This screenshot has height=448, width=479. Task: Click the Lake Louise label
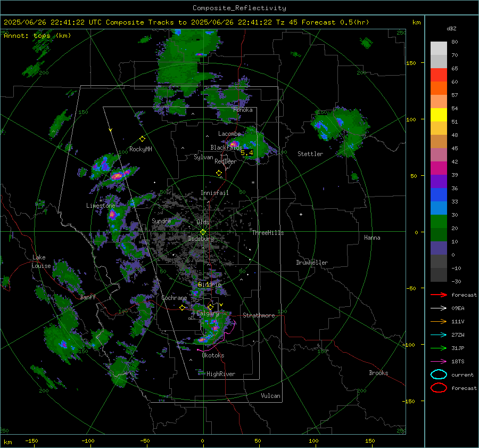click(x=41, y=262)
